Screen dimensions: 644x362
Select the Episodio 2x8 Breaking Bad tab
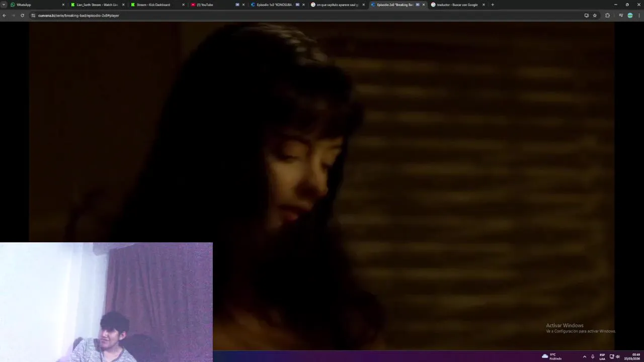pos(398,5)
